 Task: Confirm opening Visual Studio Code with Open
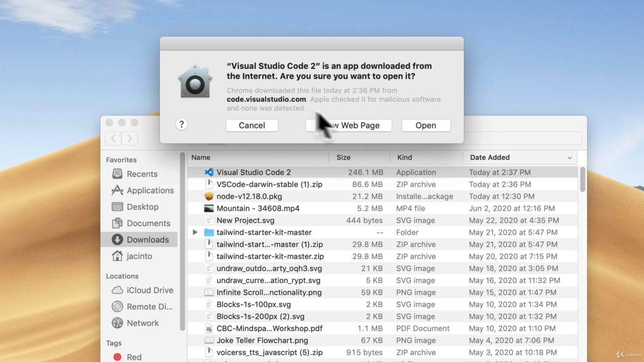point(426,125)
